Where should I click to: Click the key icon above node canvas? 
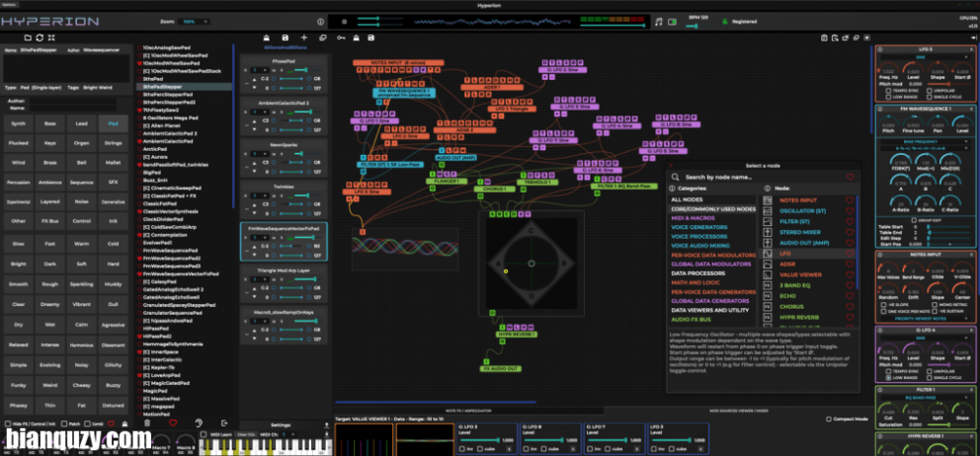341,38
